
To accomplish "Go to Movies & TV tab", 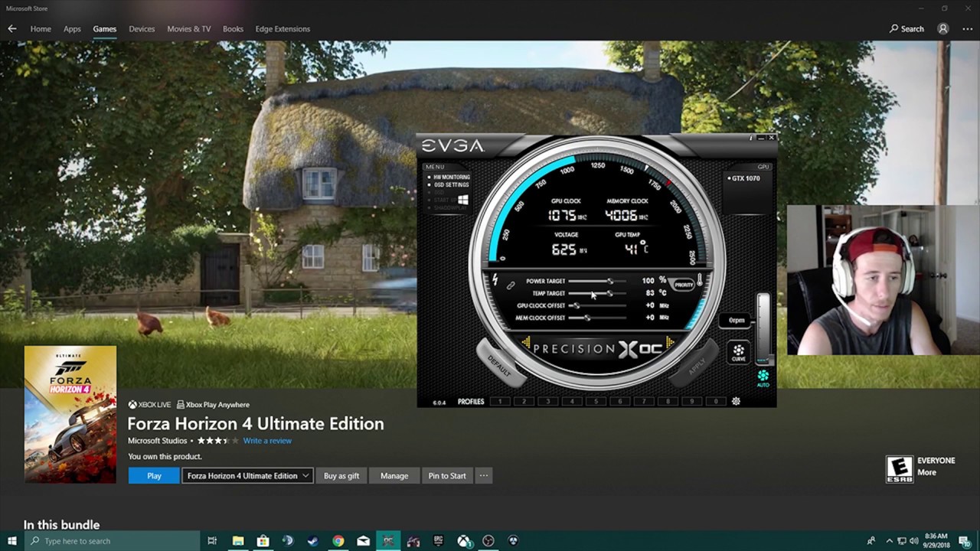I will point(189,29).
